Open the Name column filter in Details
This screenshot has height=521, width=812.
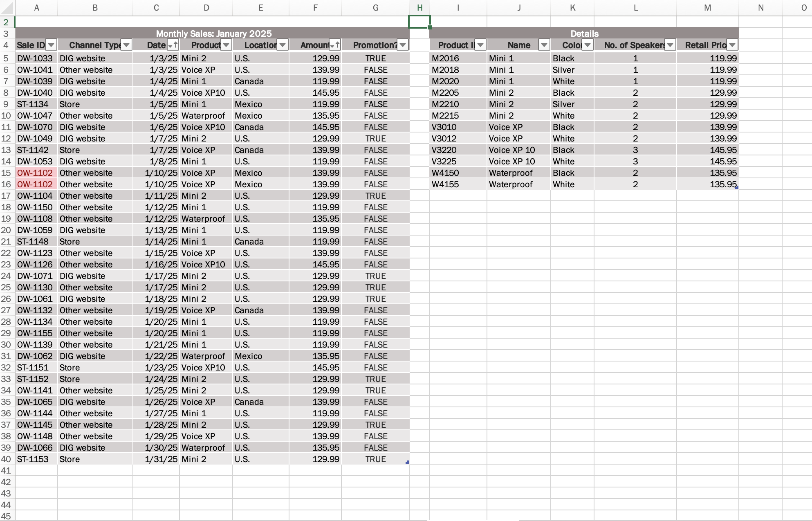pos(544,45)
